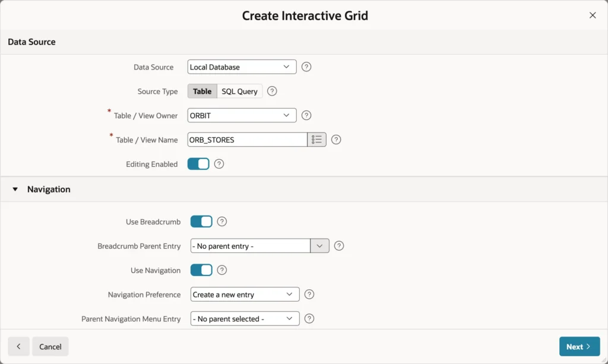Image resolution: width=608 pixels, height=364 pixels.
Task: Open help for Editing Enabled
Action: pyautogui.click(x=219, y=164)
